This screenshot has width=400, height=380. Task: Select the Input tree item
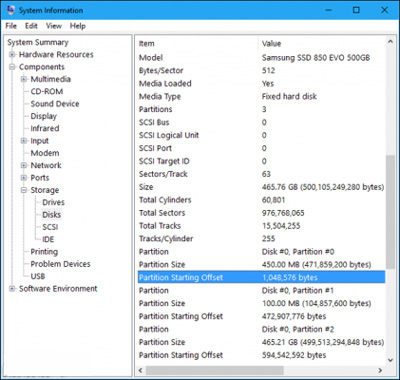[40, 141]
